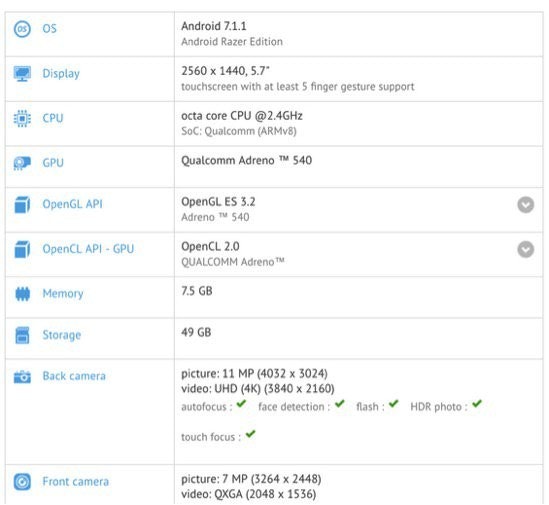Viewport: 549px width, 505px height.
Task: Expand the OpenCL 2.0 details chevron
Action: pos(526,249)
